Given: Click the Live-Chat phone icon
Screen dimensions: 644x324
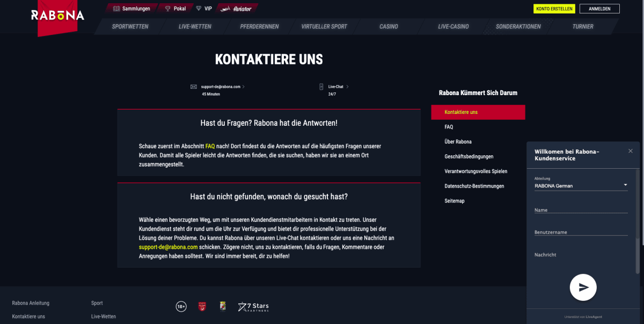Looking at the screenshot, I should [x=322, y=87].
